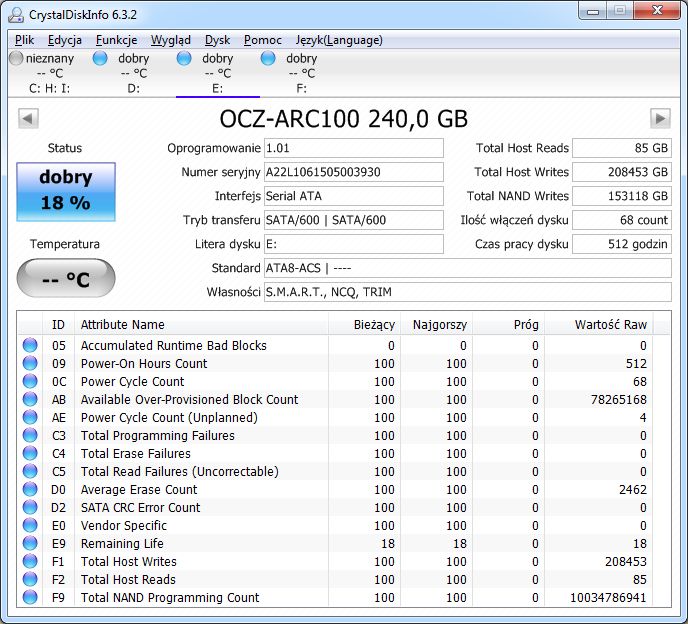Image resolution: width=688 pixels, height=624 pixels.
Task: Click the Litera dysku field E:
Action: pos(354,244)
